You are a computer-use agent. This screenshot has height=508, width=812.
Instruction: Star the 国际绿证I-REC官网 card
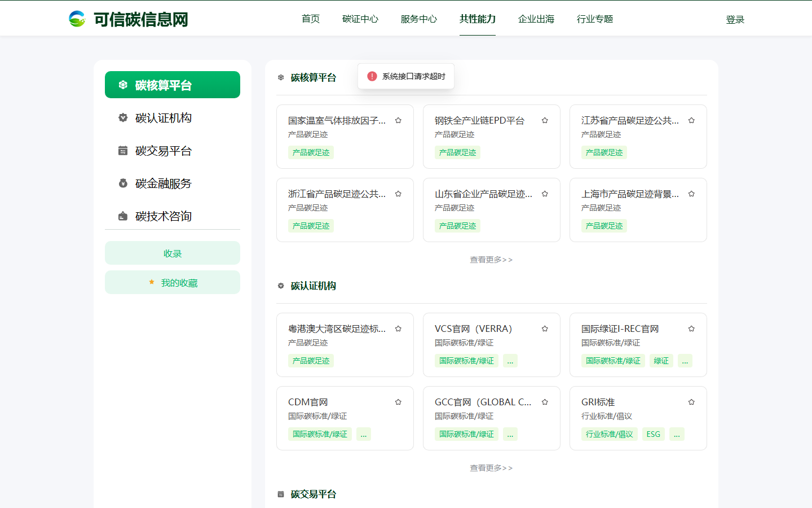691,329
